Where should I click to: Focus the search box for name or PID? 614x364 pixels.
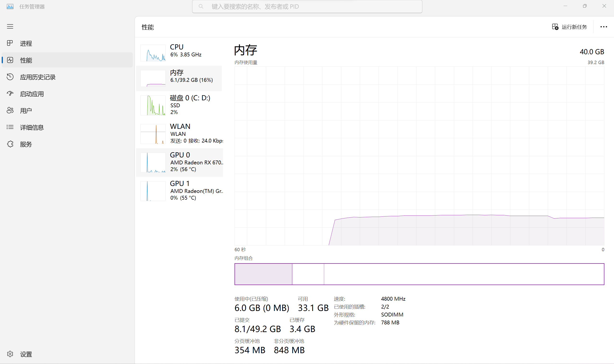(307, 6)
